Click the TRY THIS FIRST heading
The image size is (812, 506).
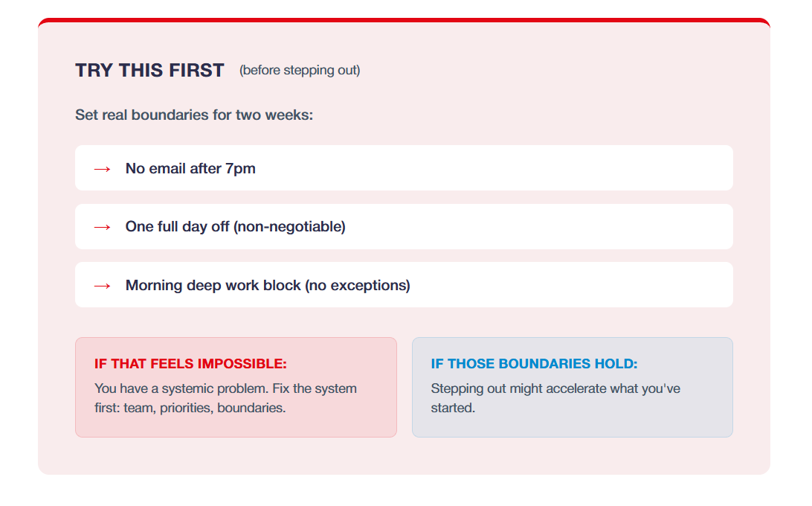tap(149, 70)
